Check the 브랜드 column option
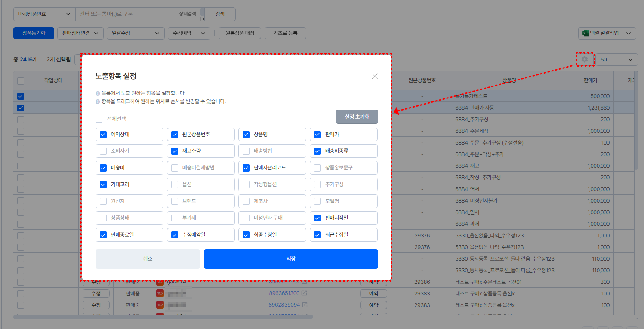 175,201
